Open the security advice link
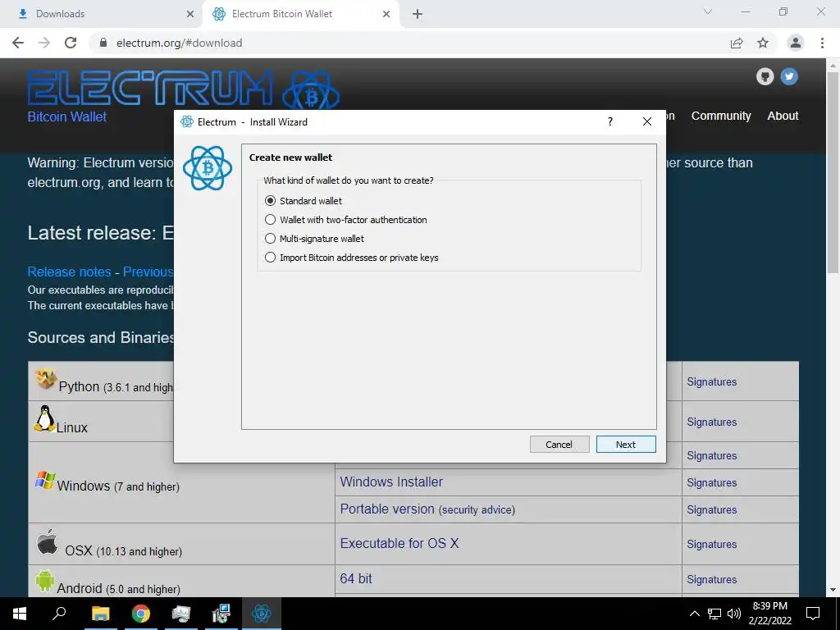This screenshot has height=630, width=840. (x=477, y=510)
